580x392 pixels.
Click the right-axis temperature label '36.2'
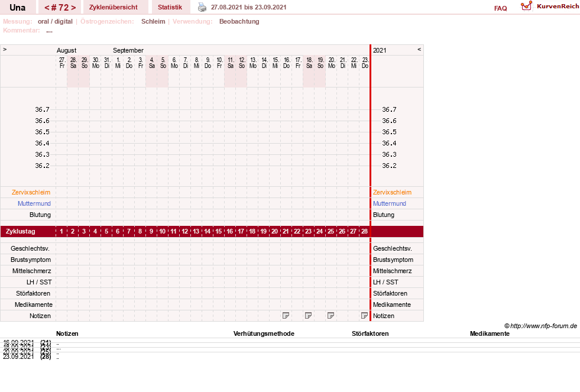click(x=389, y=166)
